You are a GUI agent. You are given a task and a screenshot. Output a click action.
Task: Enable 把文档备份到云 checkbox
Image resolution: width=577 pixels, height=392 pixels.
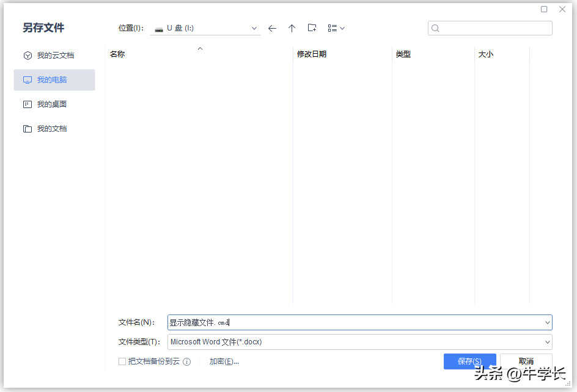(x=122, y=361)
